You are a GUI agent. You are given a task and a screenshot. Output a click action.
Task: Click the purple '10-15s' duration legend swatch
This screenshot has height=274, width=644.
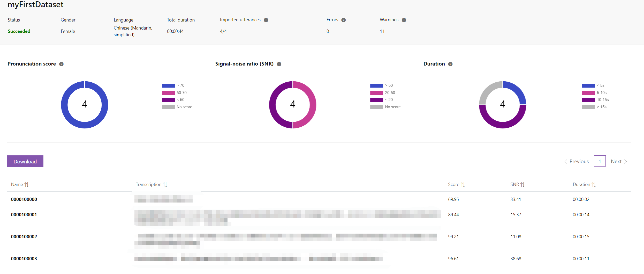(588, 100)
